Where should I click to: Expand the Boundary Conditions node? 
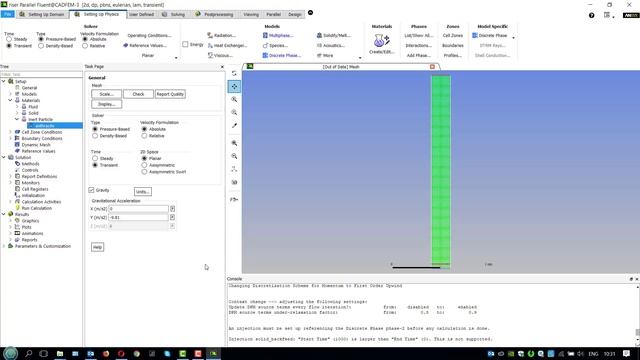(10, 139)
